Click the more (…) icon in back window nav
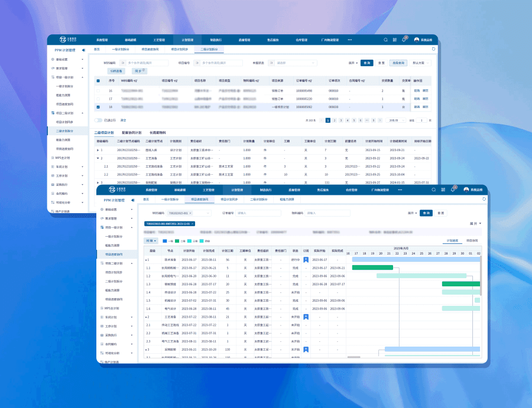Image resolution: width=532 pixels, height=408 pixels. (350, 40)
